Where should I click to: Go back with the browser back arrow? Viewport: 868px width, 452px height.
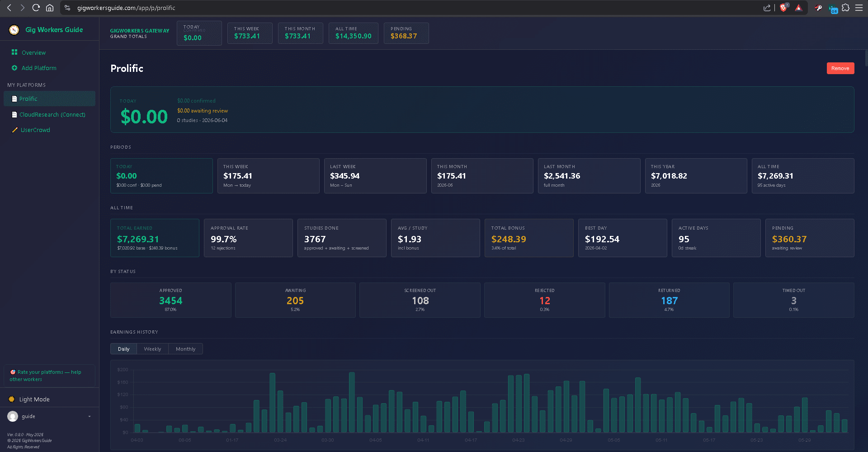click(x=9, y=8)
